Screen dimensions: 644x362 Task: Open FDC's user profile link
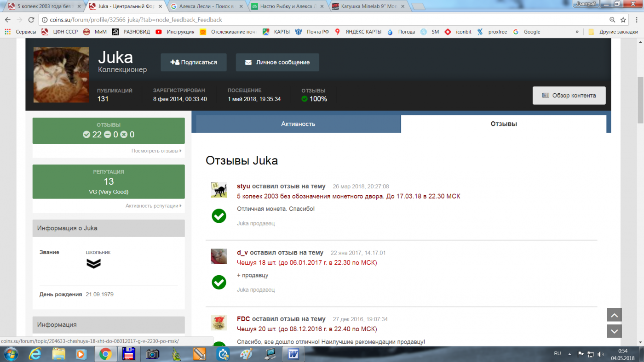[243, 319]
